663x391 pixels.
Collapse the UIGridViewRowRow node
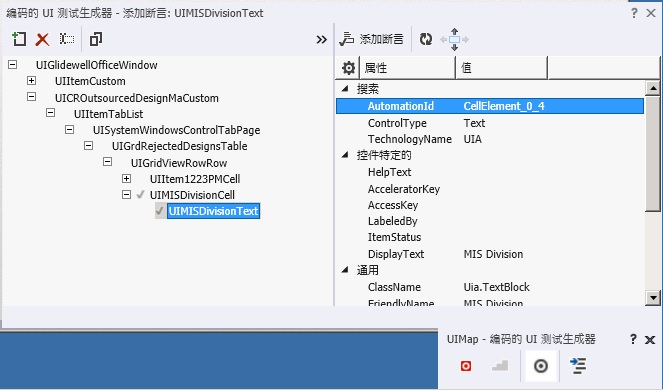click(107, 162)
